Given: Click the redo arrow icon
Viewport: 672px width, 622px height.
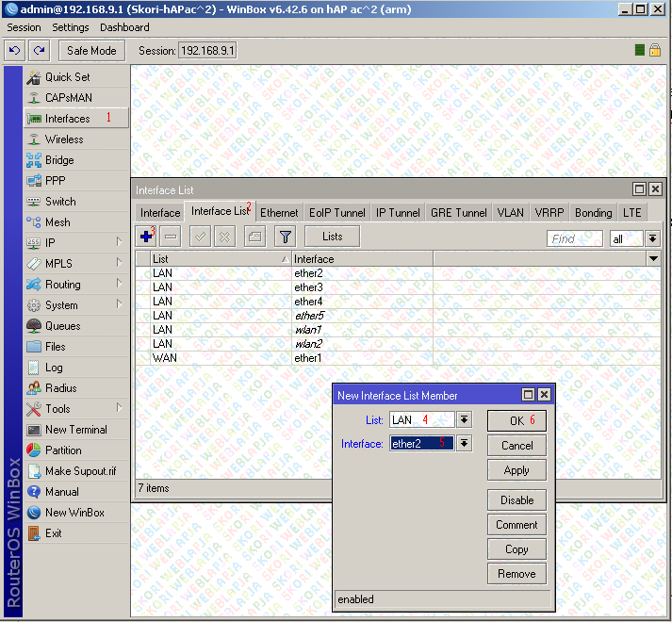Looking at the screenshot, I should click(39, 50).
